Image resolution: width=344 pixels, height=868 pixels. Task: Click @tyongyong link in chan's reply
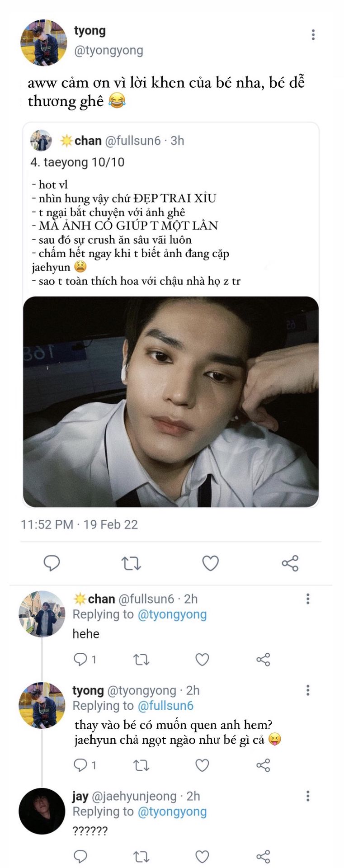click(x=172, y=614)
